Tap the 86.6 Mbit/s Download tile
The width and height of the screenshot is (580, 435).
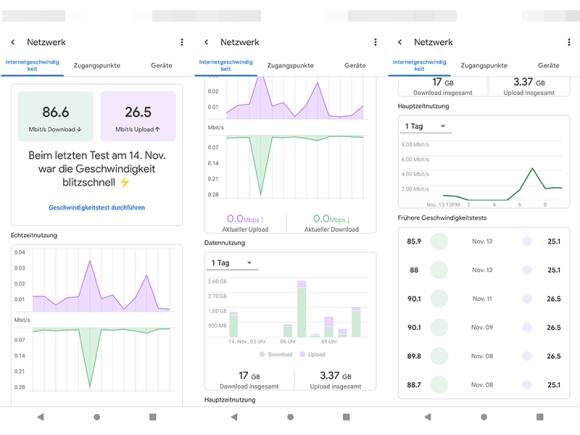tap(55, 116)
